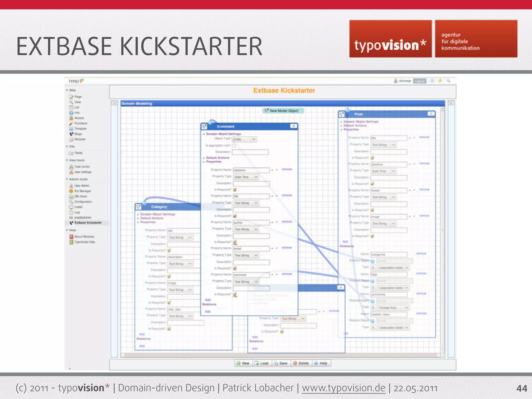Click the Delete button in bottom toolbar

point(301,363)
